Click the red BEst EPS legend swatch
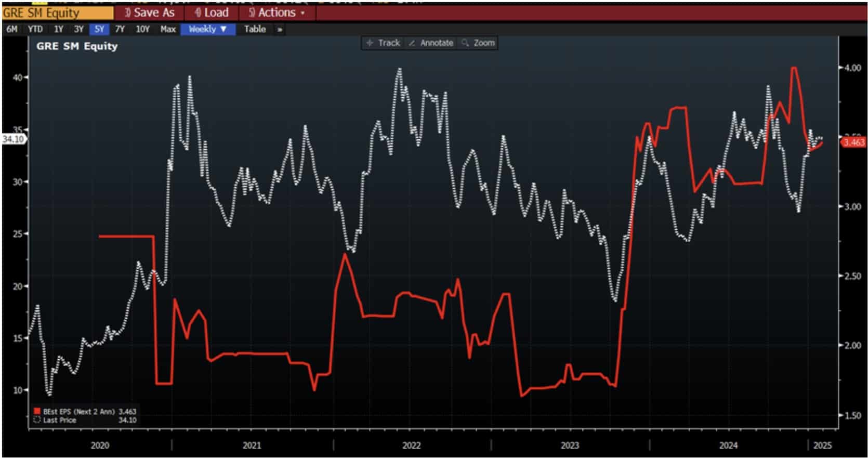868x458 pixels. point(37,411)
